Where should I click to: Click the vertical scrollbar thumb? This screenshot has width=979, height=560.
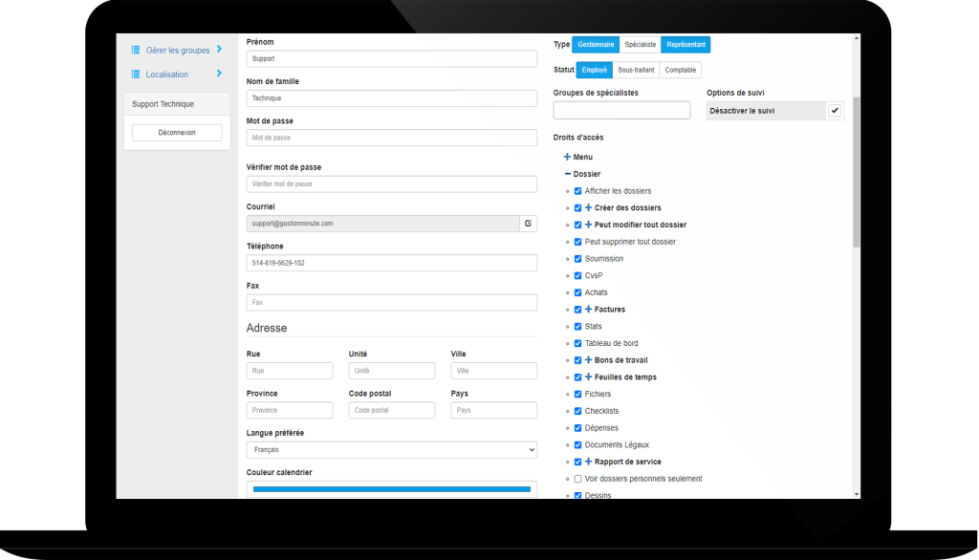856,172
